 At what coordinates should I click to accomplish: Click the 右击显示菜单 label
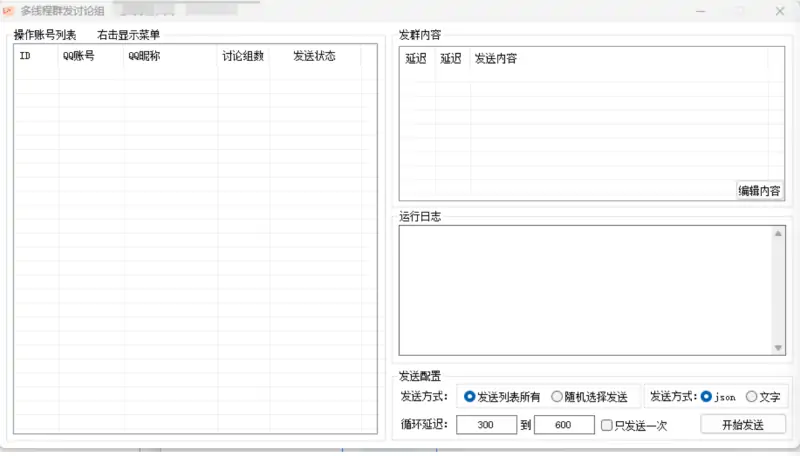click(x=129, y=35)
